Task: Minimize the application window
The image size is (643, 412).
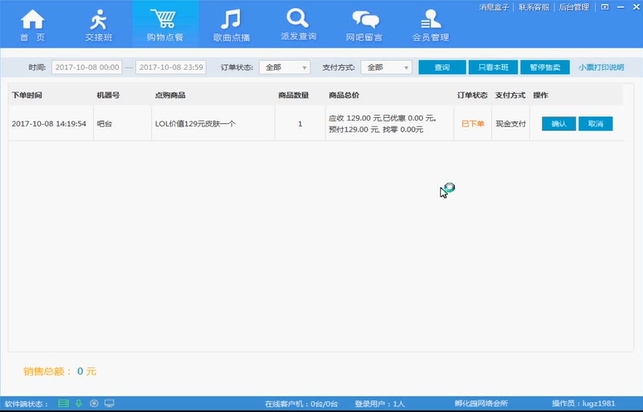Action: 621,7
